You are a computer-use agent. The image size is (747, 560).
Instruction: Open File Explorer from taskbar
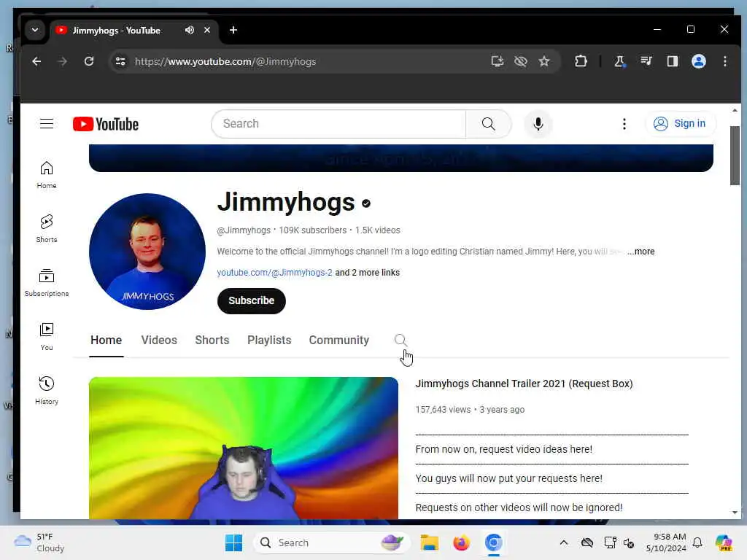click(x=429, y=542)
